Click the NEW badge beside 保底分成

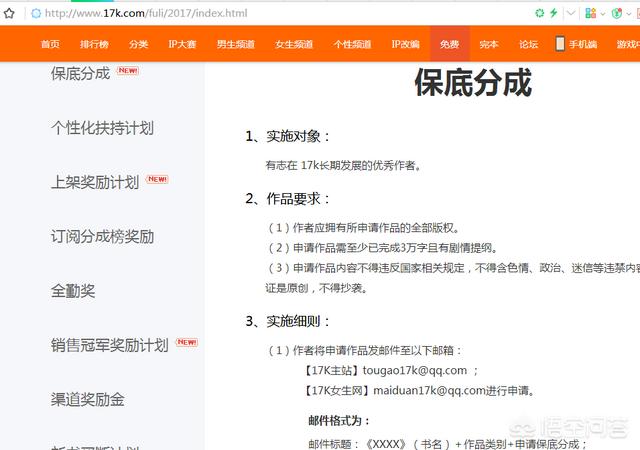pyautogui.click(x=128, y=71)
